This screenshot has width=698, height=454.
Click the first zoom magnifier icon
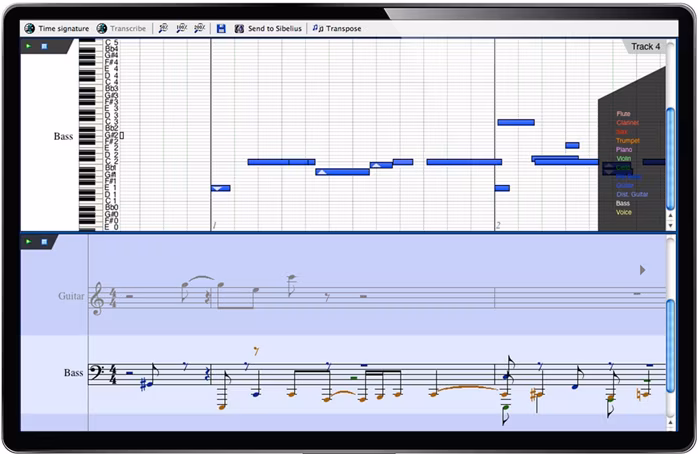pyautogui.click(x=163, y=28)
